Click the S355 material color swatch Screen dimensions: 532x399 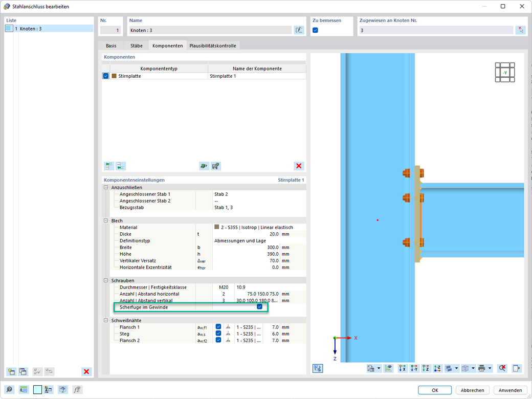click(217, 227)
